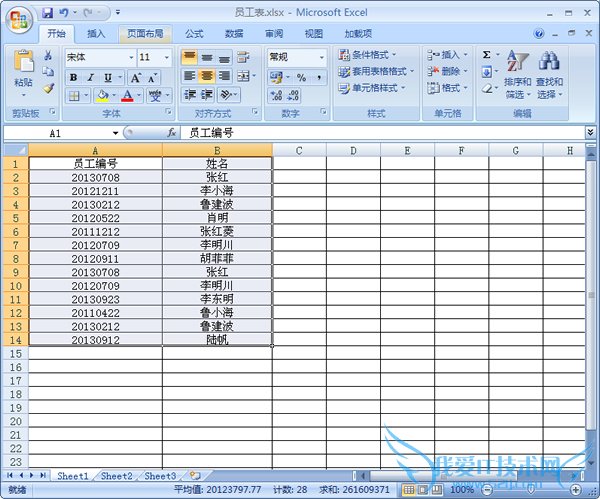Image resolution: width=600 pixels, height=499 pixels.
Task: Apply percent style to cells
Action: [x=302, y=78]
